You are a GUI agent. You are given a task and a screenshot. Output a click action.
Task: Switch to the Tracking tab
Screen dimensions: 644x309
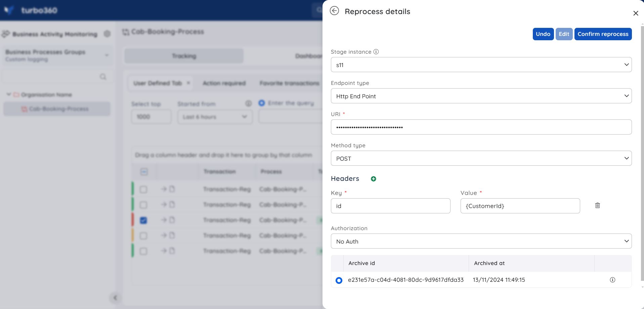tap(184, 56)
